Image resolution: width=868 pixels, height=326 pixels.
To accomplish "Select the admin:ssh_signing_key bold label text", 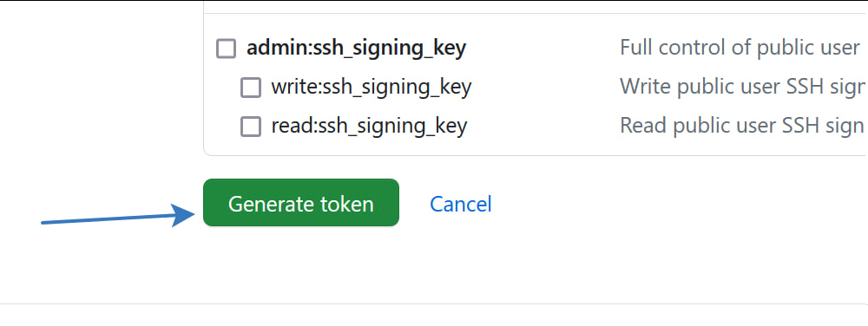I will point(356,49).
